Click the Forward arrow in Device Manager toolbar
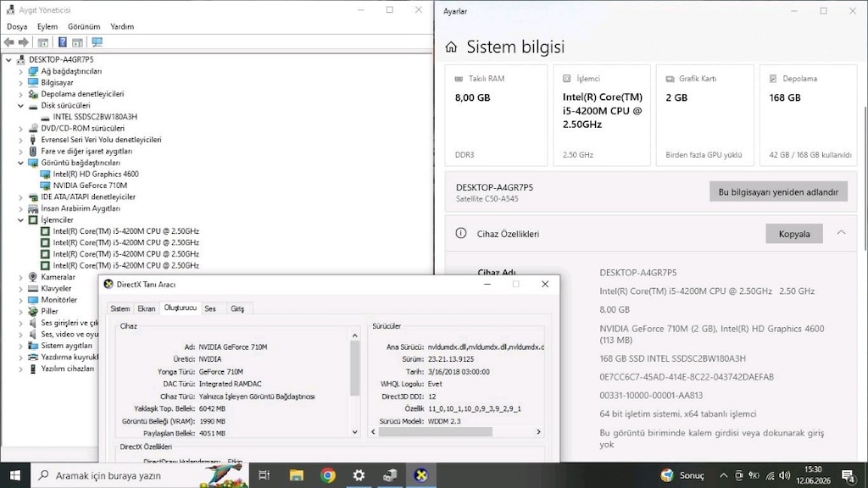 coord(23,42)
